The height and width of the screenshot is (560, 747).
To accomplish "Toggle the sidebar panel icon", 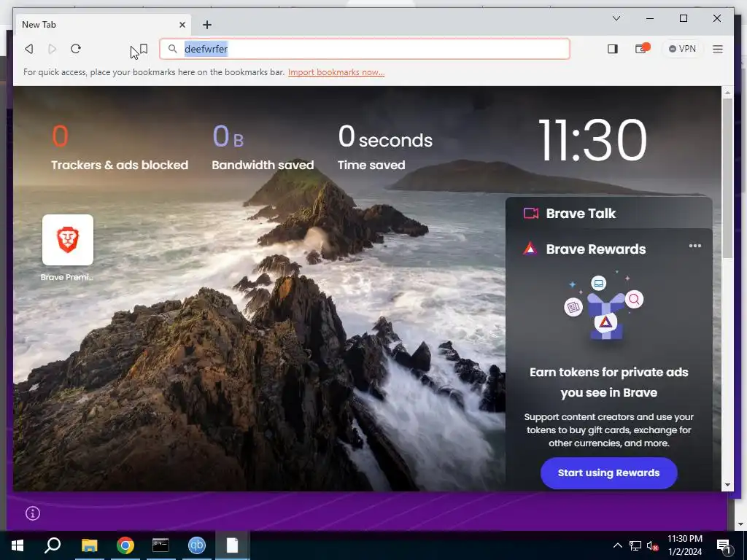I will pyautogui.click(x=613, y=49).
